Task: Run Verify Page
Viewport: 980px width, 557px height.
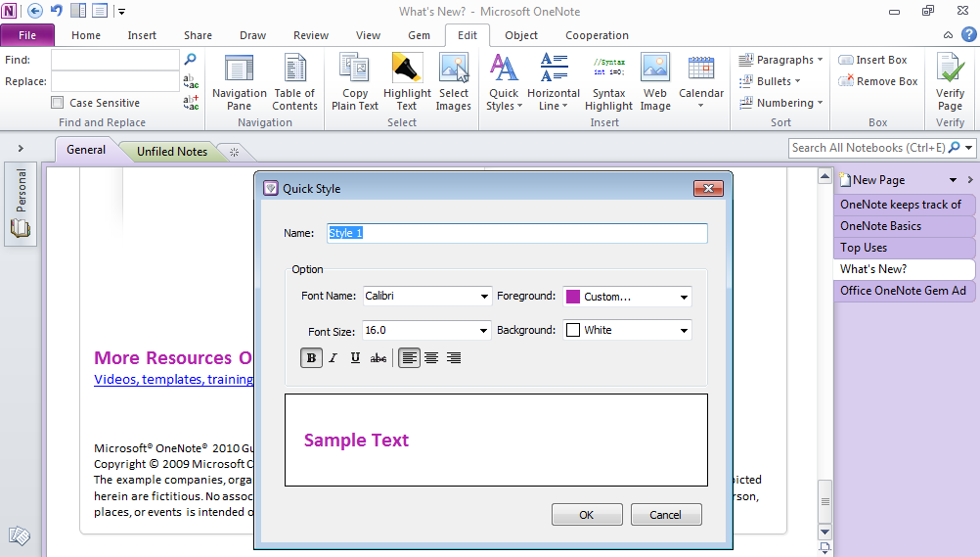Action: pos(950,82)
